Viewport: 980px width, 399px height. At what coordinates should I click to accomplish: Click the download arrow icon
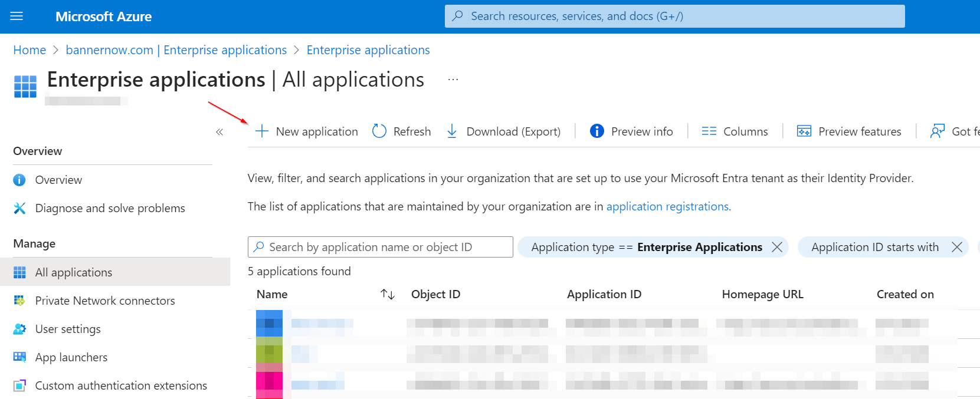pos(452,131)
